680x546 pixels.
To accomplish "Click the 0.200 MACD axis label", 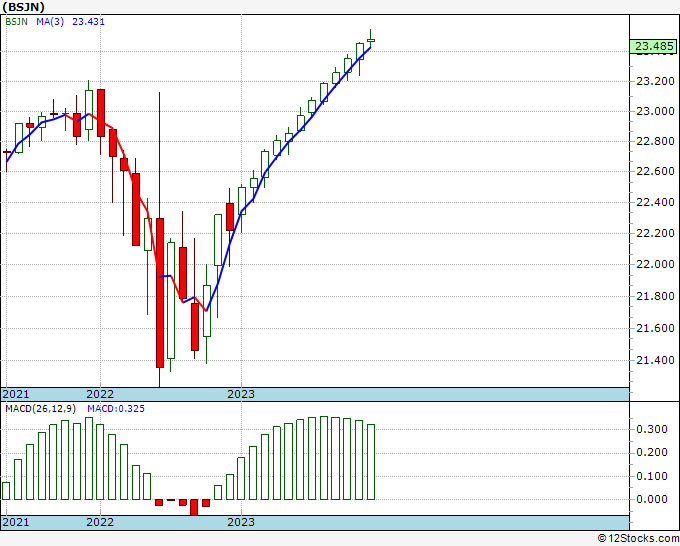I will click(651, 453).
